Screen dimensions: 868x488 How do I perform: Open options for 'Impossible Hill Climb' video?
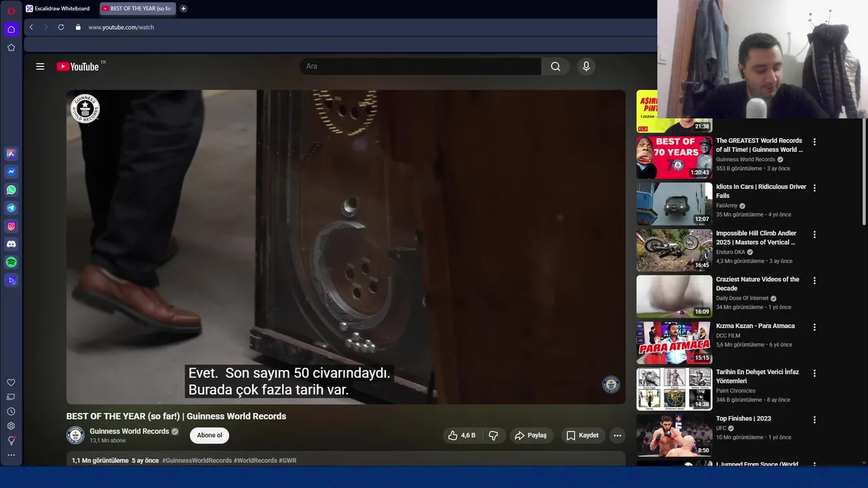(814, 235)
